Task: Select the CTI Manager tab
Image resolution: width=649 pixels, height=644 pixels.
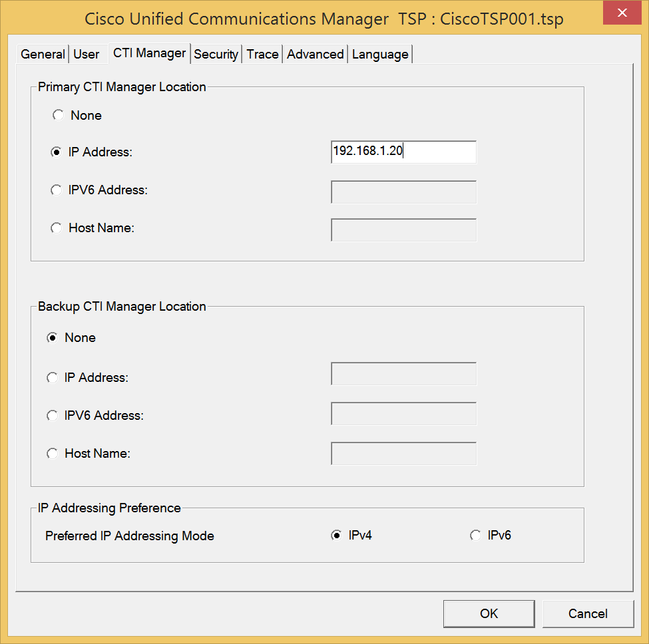Action: click(149, 53)
